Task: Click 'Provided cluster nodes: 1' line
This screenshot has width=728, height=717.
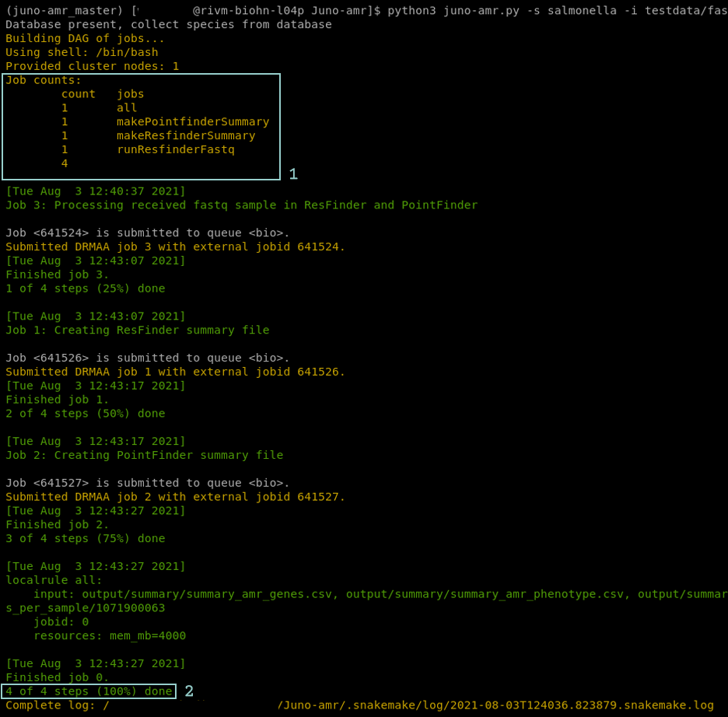Action: coord(92,66)
